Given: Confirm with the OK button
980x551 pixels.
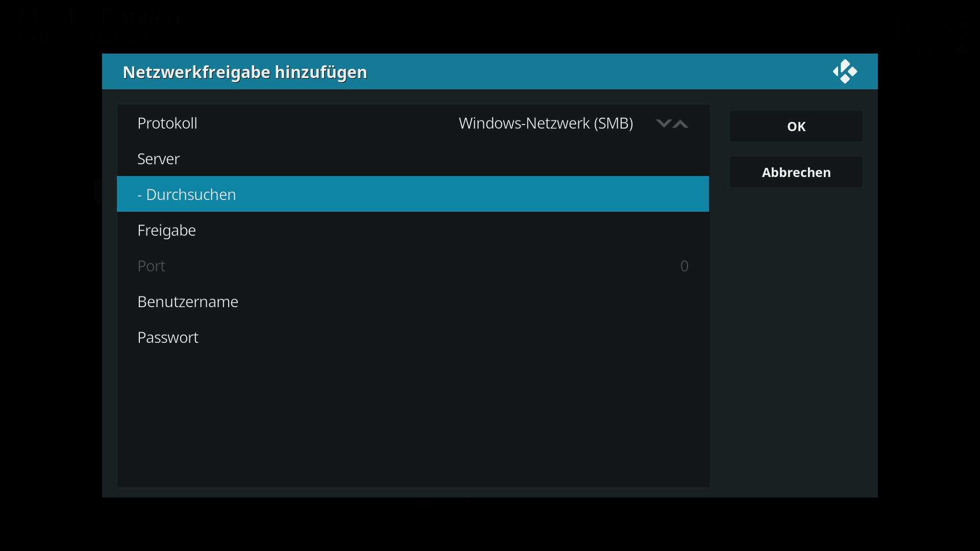Looking at the screenshot, I should [x=796, y=127].
